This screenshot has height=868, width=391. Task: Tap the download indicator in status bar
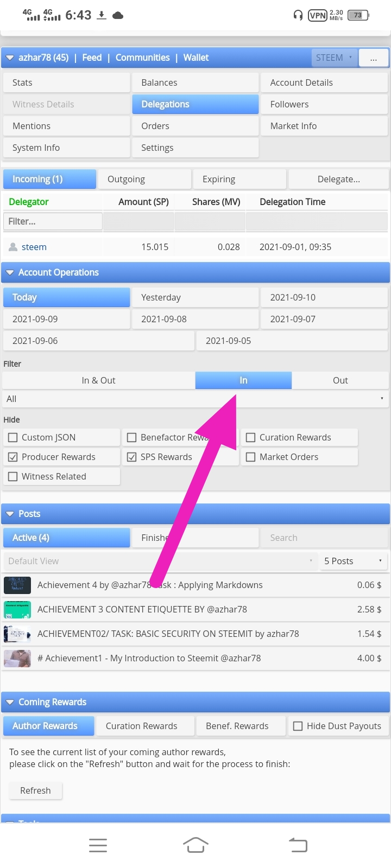[x=102, y=15]
